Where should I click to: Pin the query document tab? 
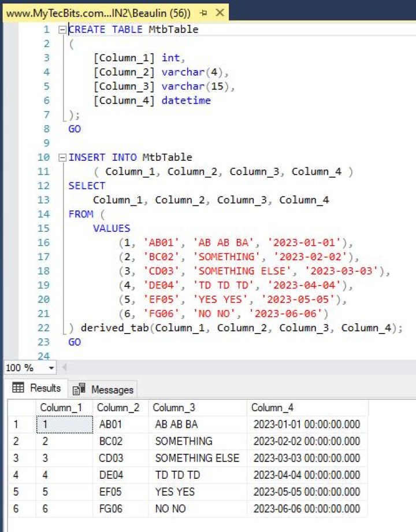pos(203,13)
